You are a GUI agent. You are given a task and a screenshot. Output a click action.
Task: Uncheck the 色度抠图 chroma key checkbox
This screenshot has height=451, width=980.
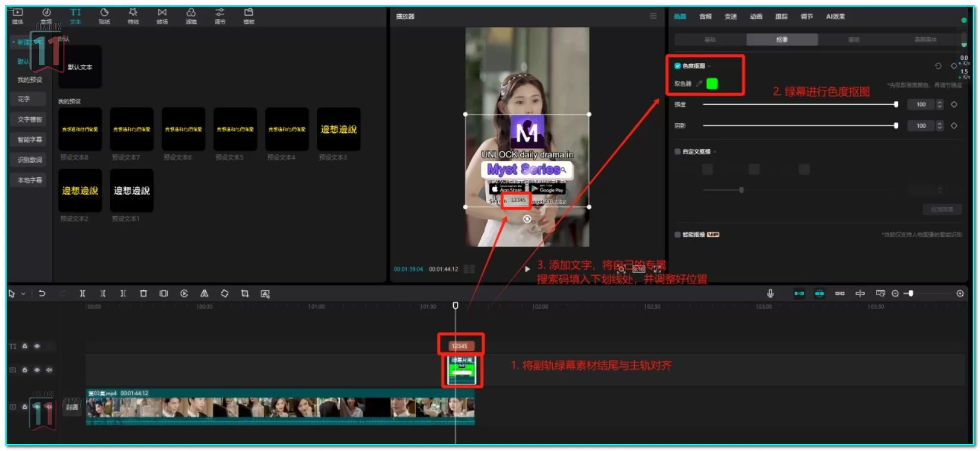677,66
